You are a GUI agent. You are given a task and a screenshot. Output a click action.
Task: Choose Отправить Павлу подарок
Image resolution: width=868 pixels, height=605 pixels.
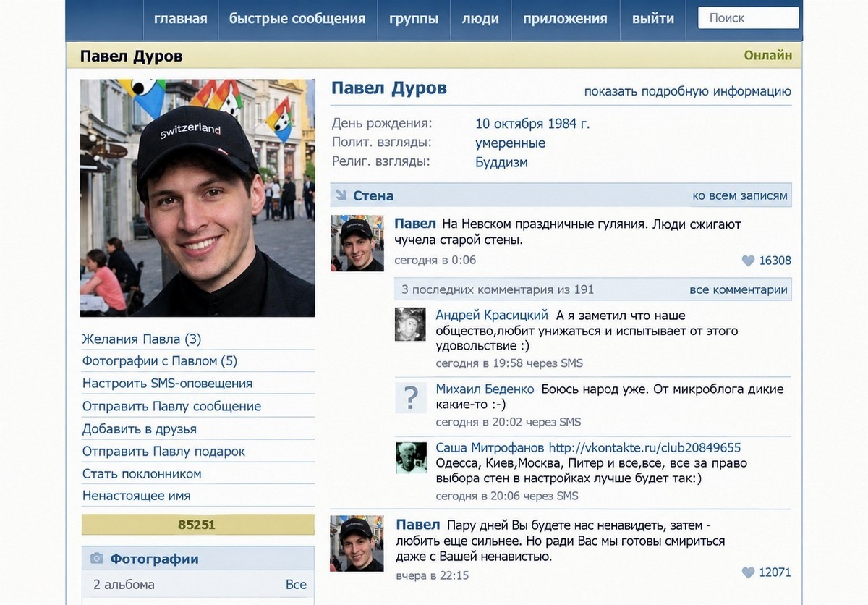pyautogui.click(x=163, y=451)
